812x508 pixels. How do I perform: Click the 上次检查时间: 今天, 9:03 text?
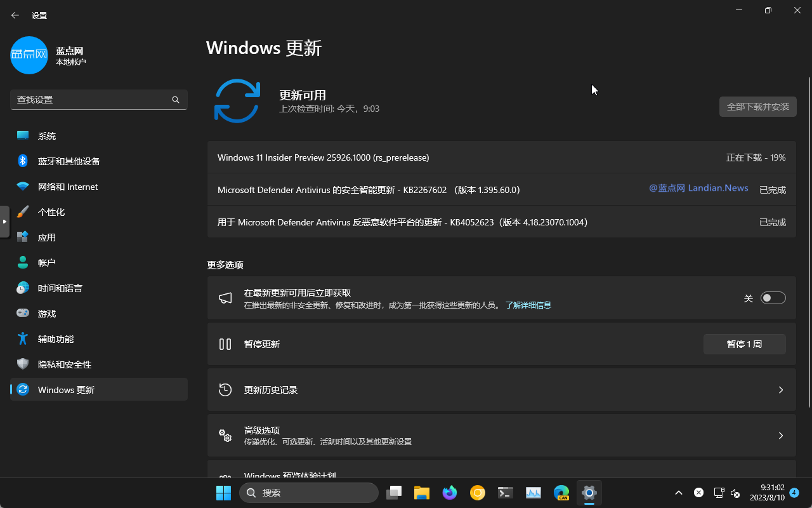click(329, 109)
